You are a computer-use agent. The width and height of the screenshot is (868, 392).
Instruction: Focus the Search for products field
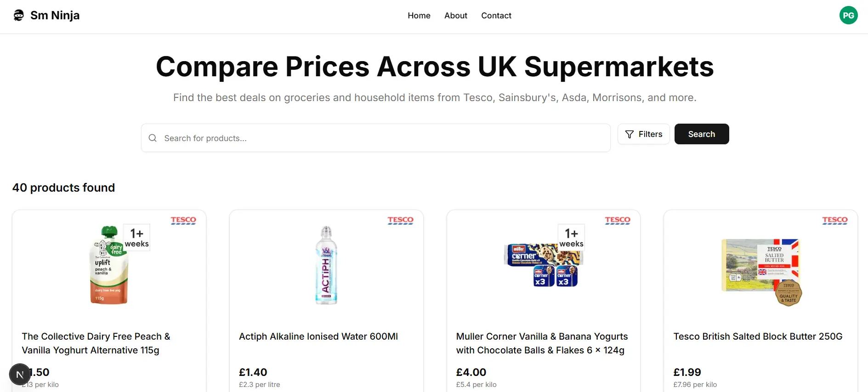tap(381, 138)
